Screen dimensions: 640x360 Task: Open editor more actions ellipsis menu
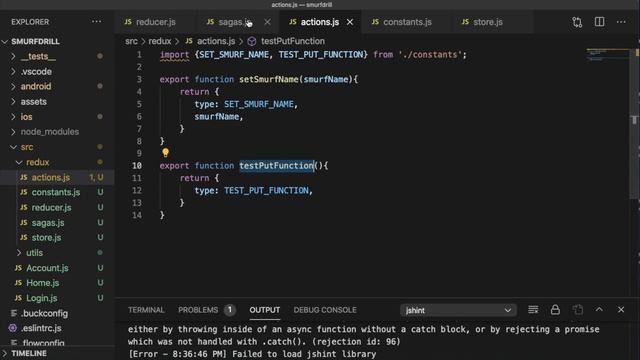621,22
